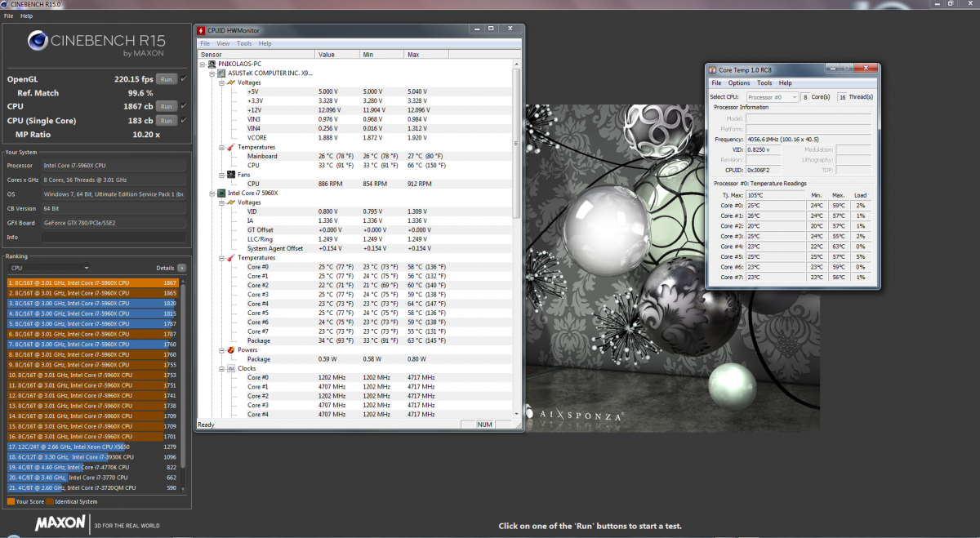Run the CPU benchmark
The height and width of the screenshot is (538, 980).
click(167, 106)
